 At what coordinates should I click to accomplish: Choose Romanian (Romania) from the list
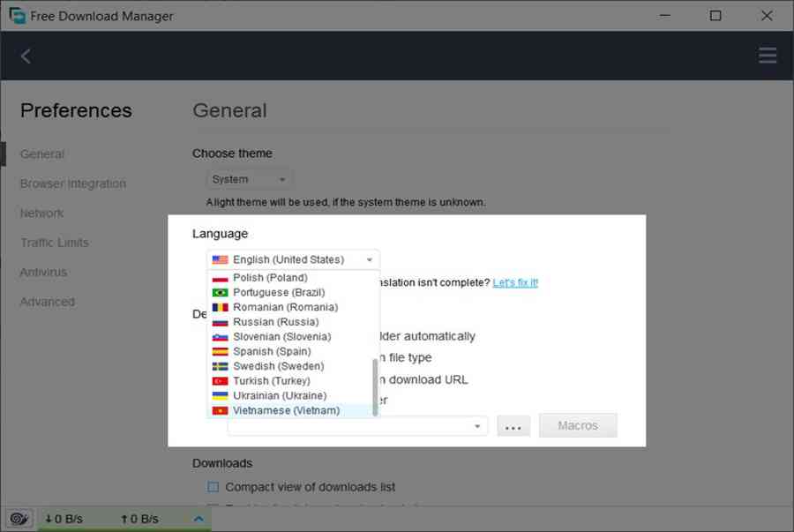[290, 307]
